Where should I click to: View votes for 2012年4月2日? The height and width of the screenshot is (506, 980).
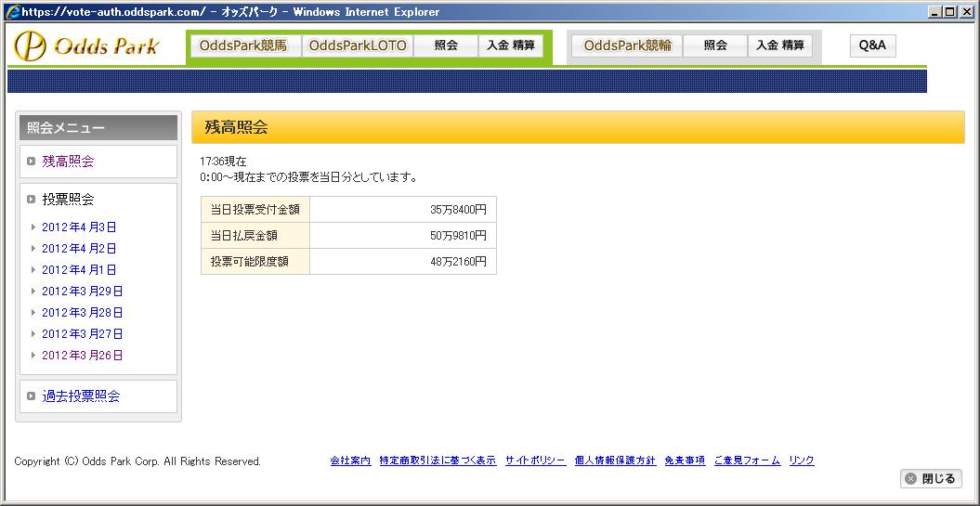click(79, 249)
